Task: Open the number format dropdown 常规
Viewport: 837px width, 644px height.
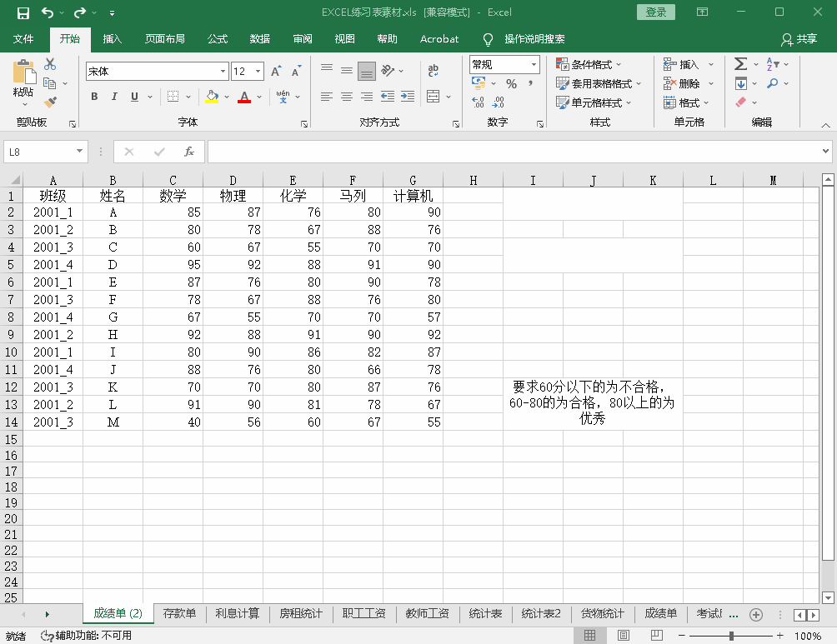Action: click(x=534, y=64)
